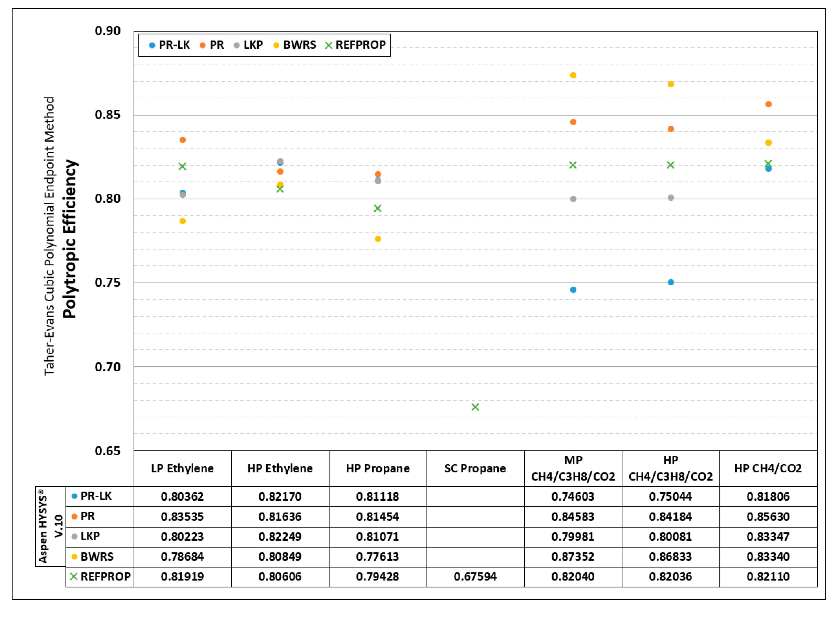Click the PR orange legend marker

[202, 46]
